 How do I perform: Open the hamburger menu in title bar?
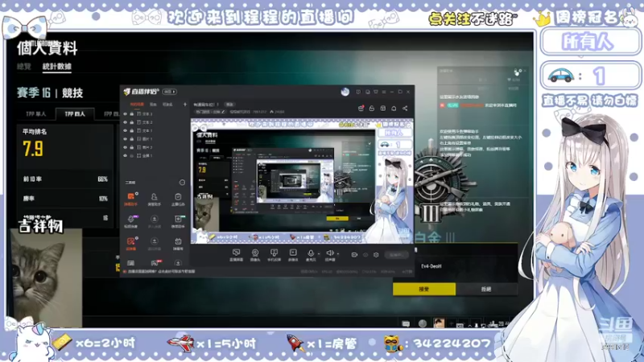tap(384, 92)
